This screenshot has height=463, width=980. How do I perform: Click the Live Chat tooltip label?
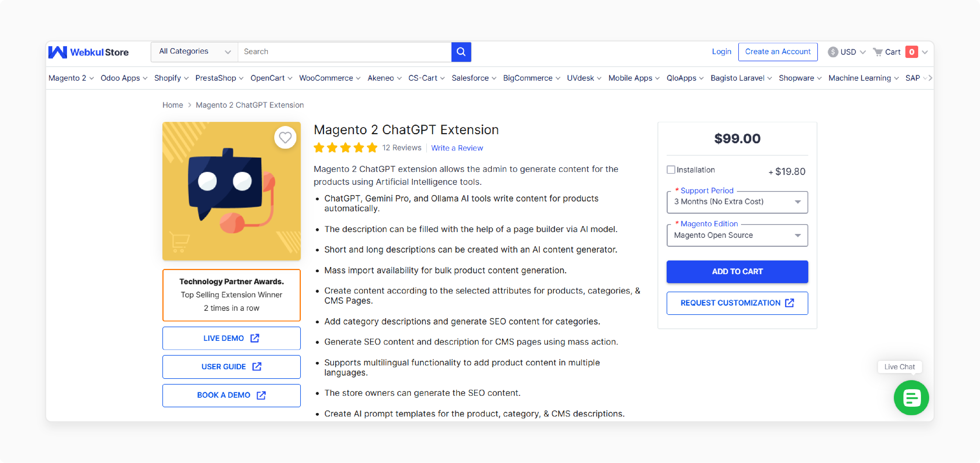[x=899, y=367]
